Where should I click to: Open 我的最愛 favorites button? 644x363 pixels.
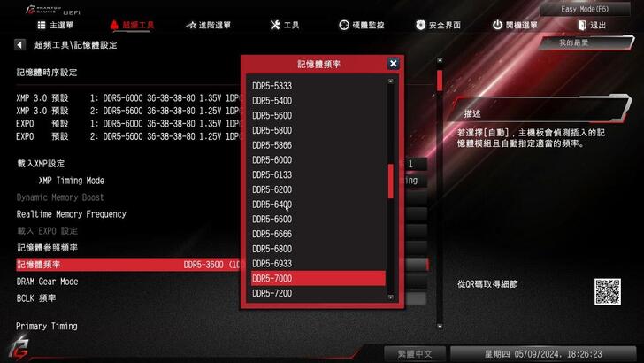585,42
